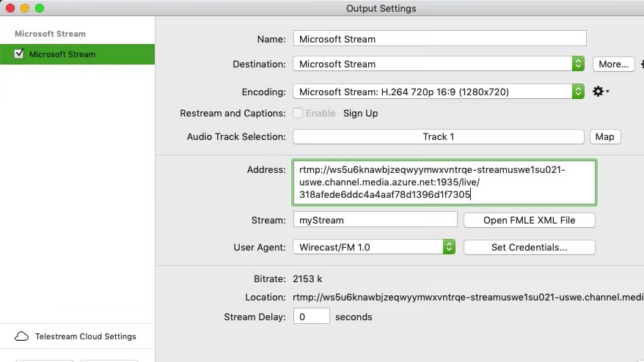The height and width of the screenshot is (362, 644).
Task: Minimize the Output Settings window
Action: [25, 8]
